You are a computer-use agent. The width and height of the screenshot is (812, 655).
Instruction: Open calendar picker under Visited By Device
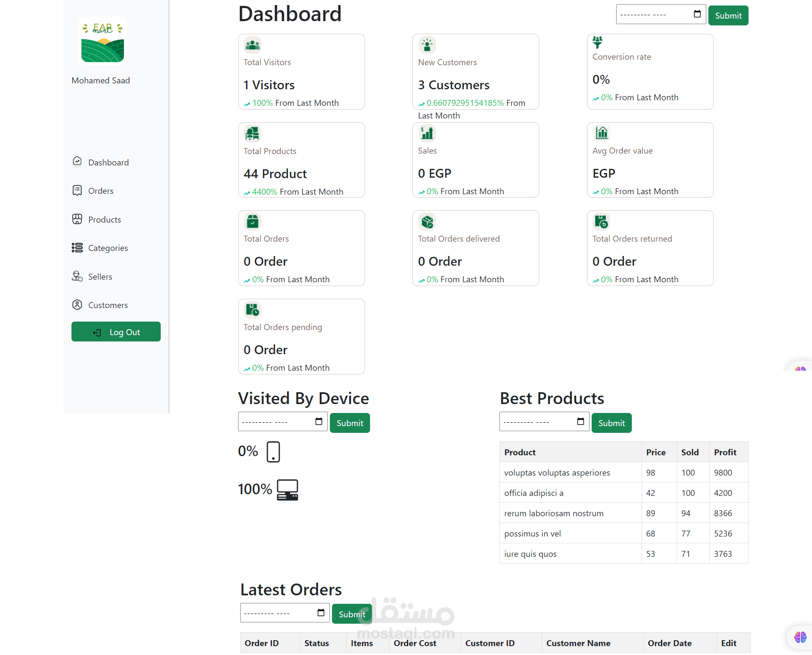(319, 421)
